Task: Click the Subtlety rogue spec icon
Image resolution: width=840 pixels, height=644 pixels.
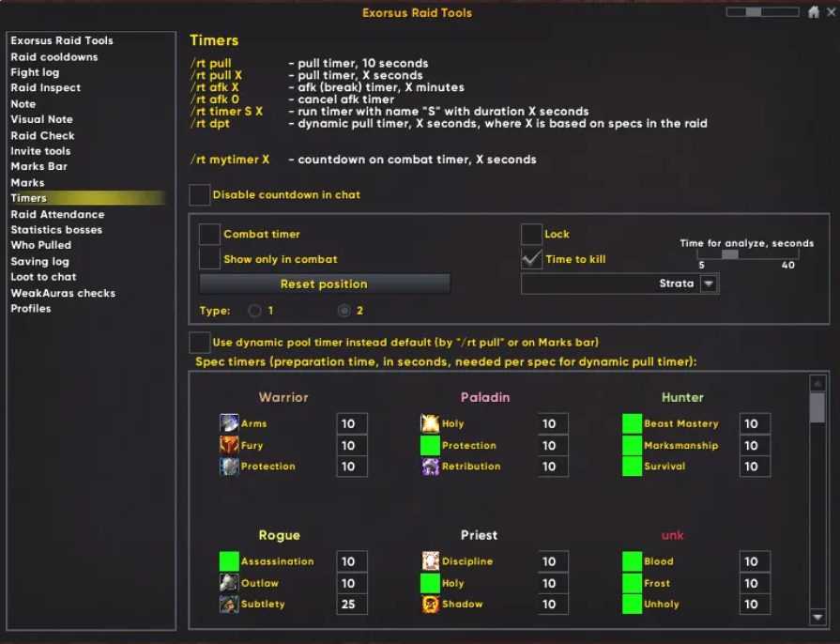Action: tap(229, 605)
